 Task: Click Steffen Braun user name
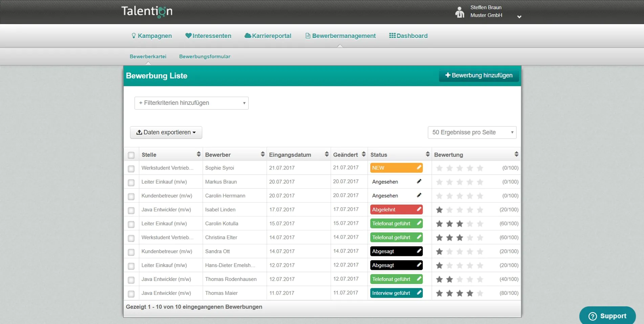click(486, 7)
